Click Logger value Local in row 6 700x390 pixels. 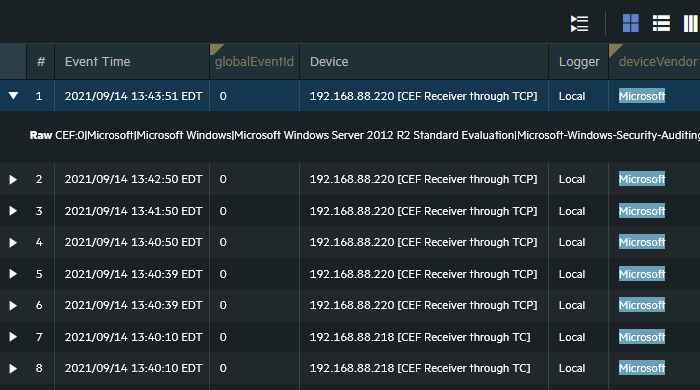572,305
